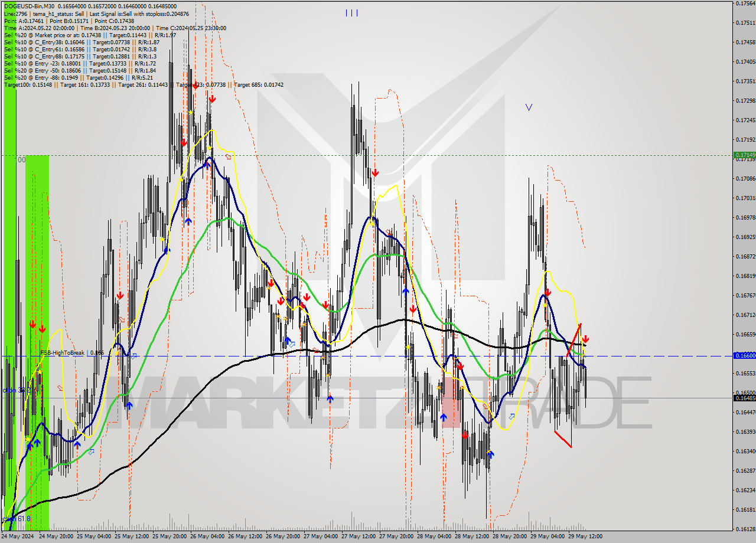The height and width of the screenshot is (543, 756).
Task: Click the 'Sell %10 @ C_Entry61: 0.16586' line
Action: pos(80,49)
